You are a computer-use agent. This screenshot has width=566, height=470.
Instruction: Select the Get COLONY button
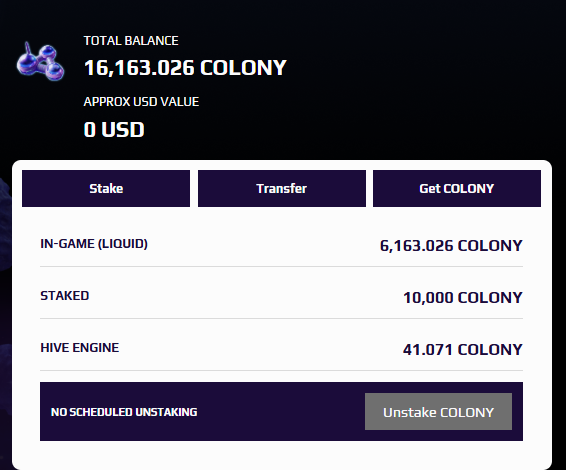point(457,188)
